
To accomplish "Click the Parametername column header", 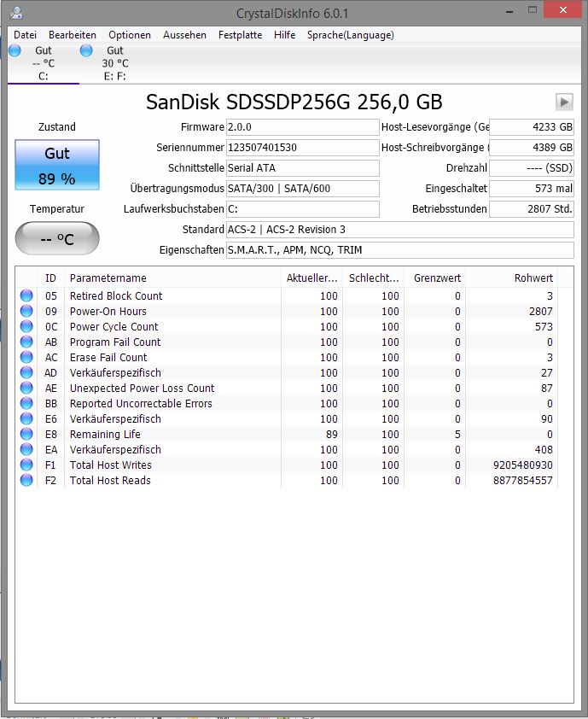I will (x=172, y=278).
